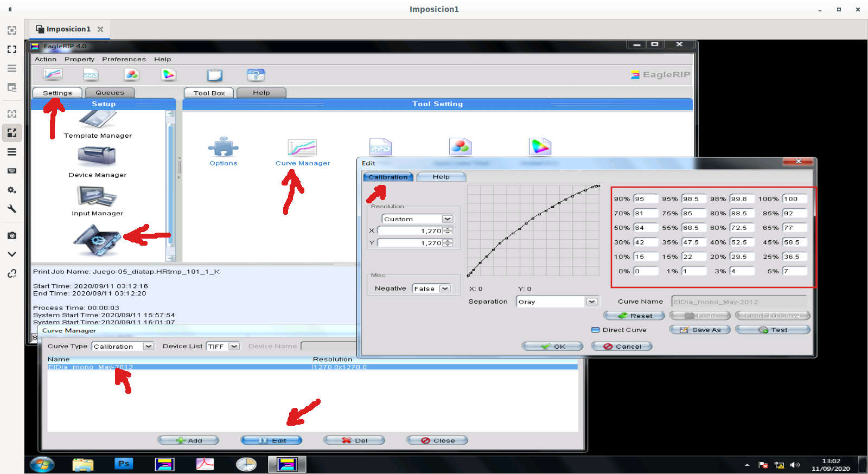Open the Options puzzle-piece icon

[223, 148]
